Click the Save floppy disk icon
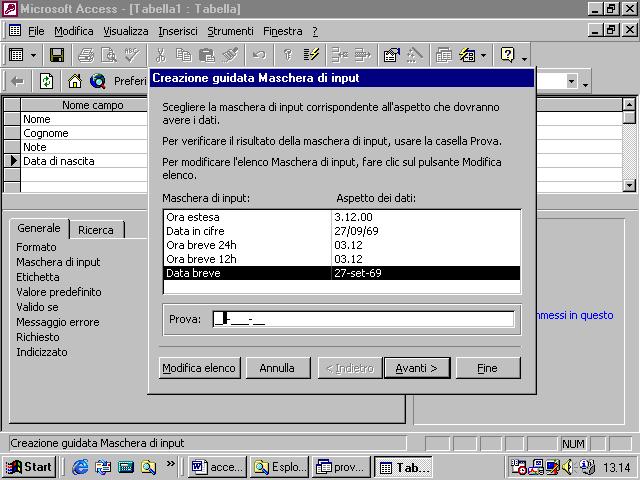This screenshot has height=480, width=640. pos(57,55)
